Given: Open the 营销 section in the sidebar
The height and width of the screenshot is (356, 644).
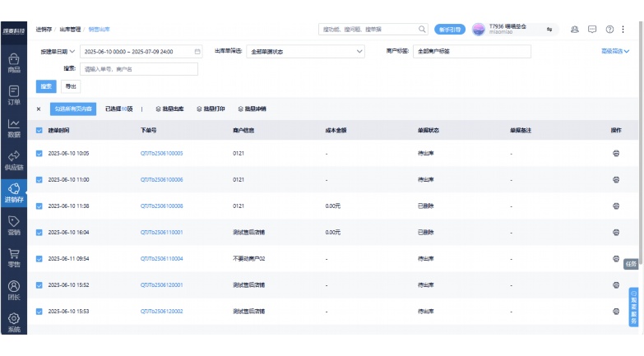Looking at the screenshot, I should tap(13, 225).
